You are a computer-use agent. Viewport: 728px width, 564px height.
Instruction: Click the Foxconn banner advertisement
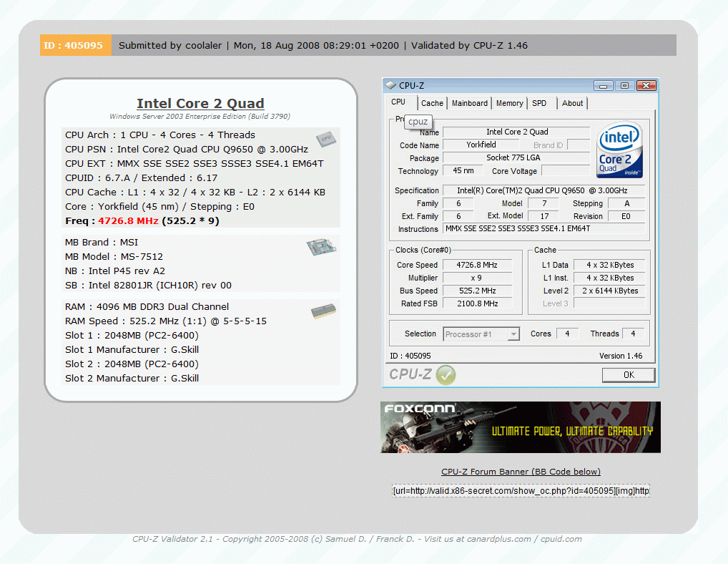point(521,427)
